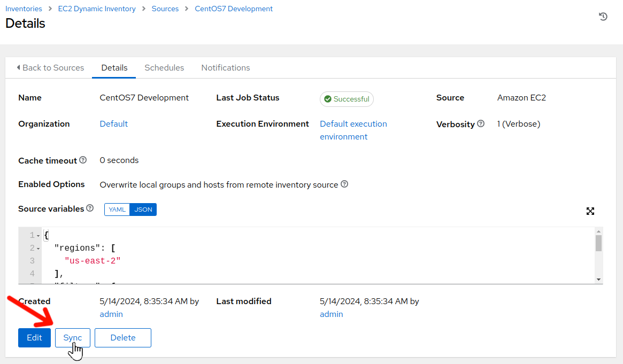Delete this inventory source
This screenshot has width=623, height=364.
[x=123, y=338]
